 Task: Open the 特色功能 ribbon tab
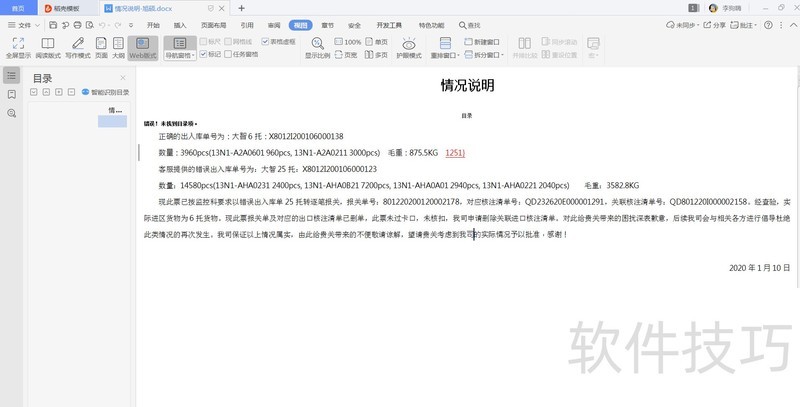coord(432,25)
